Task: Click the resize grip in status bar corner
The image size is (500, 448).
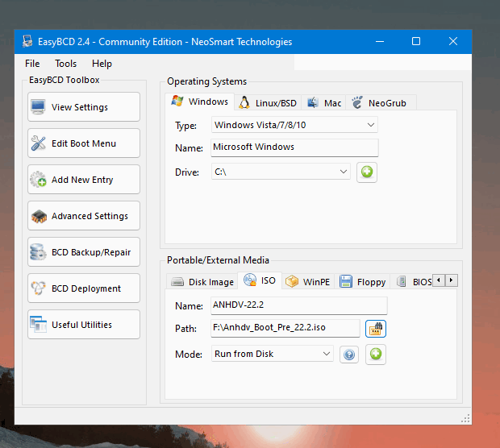Action: (465, 419)
